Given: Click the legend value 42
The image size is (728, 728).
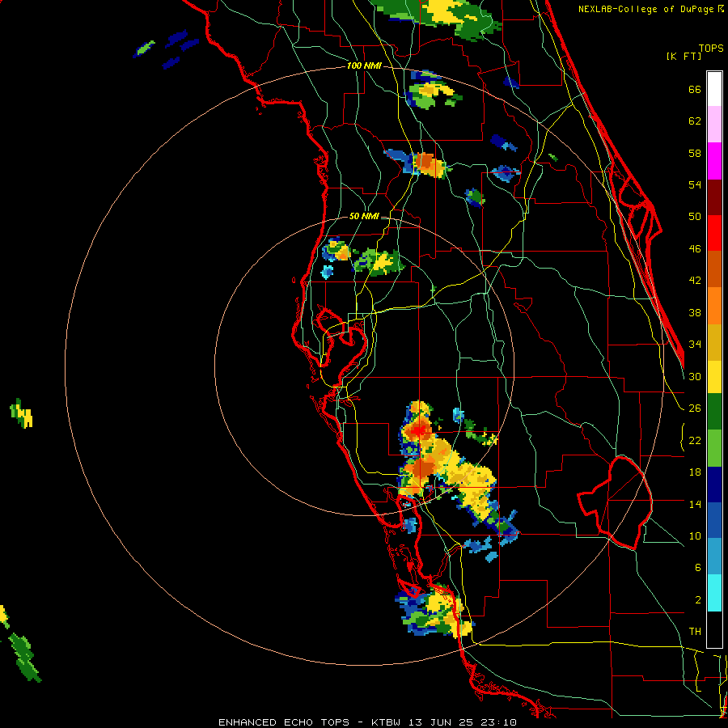Looking at the screenshot, I should [695, 281].
